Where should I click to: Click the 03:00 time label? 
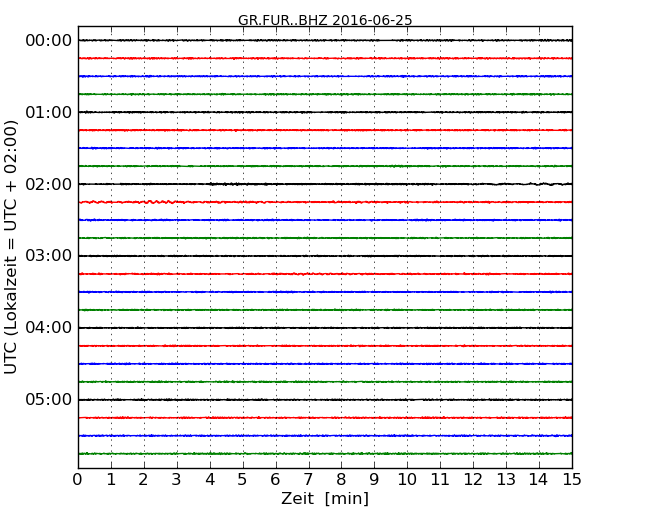click(x=49, y=256)
